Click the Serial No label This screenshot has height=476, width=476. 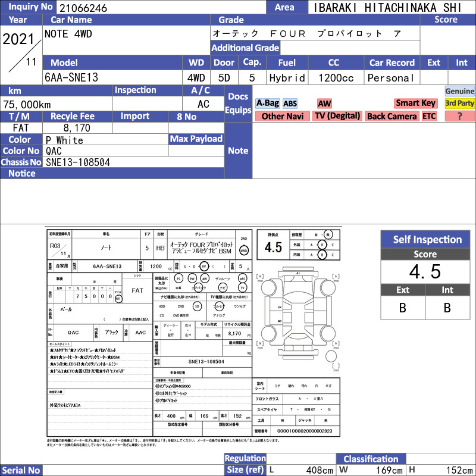point(21,470)
